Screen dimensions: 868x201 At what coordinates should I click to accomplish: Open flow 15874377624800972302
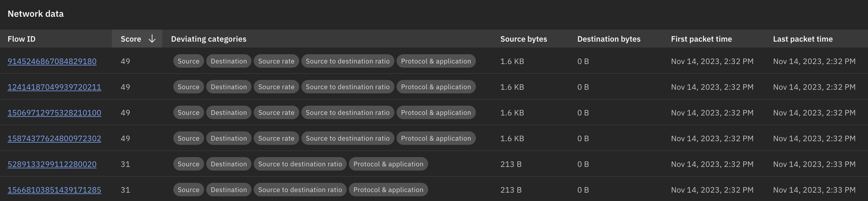point(54,139)
